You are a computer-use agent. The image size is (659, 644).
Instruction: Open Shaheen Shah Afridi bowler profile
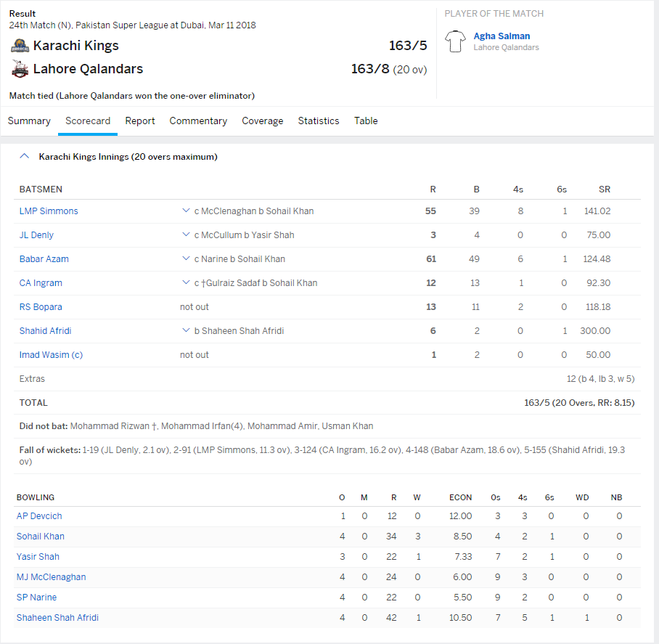click(57, 618)
